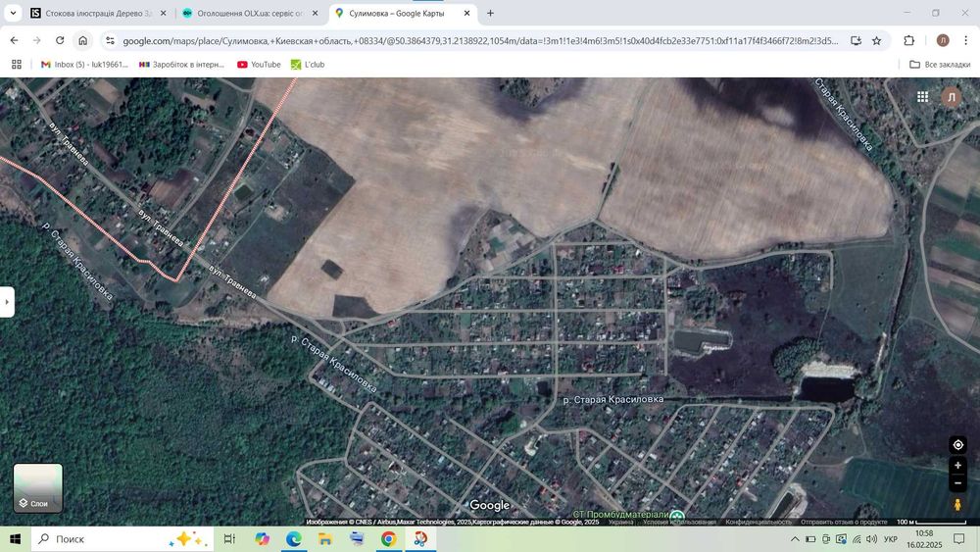The image size is (980, 552).
Task: Reload the current page
Action: tap(60, 40)
